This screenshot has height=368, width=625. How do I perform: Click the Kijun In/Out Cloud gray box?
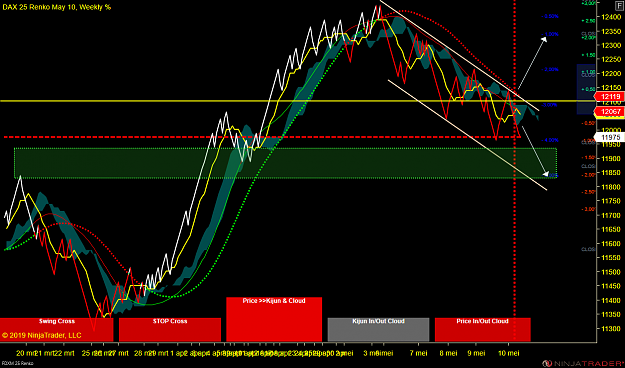coord(378,330)
